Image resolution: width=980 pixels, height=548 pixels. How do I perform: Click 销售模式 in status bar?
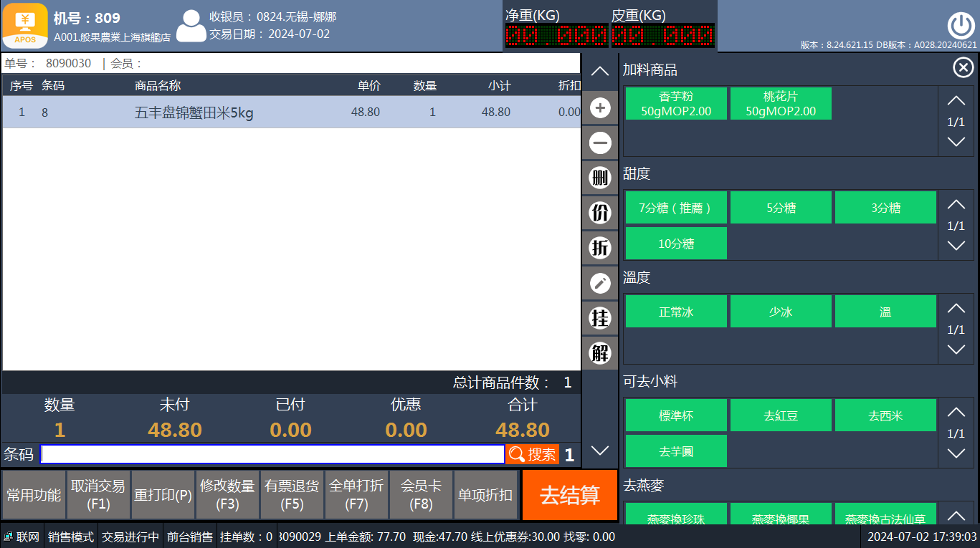click(x=71, y=537)
